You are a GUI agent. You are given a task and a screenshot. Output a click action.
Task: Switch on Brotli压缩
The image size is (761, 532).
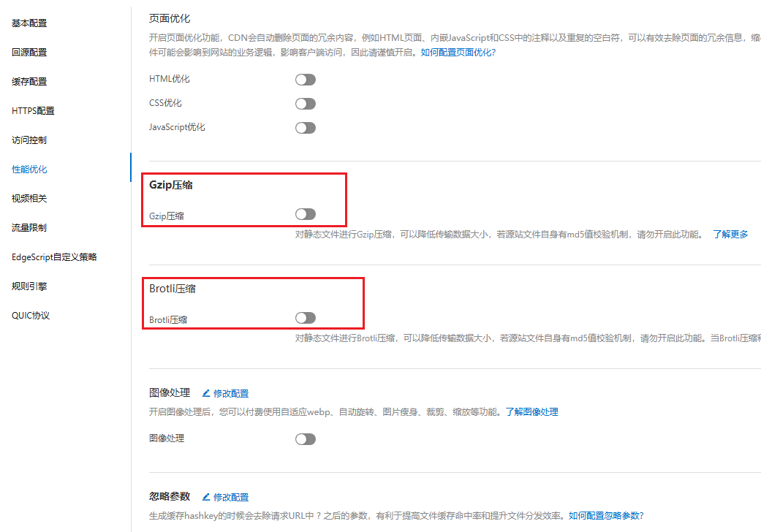305,318
